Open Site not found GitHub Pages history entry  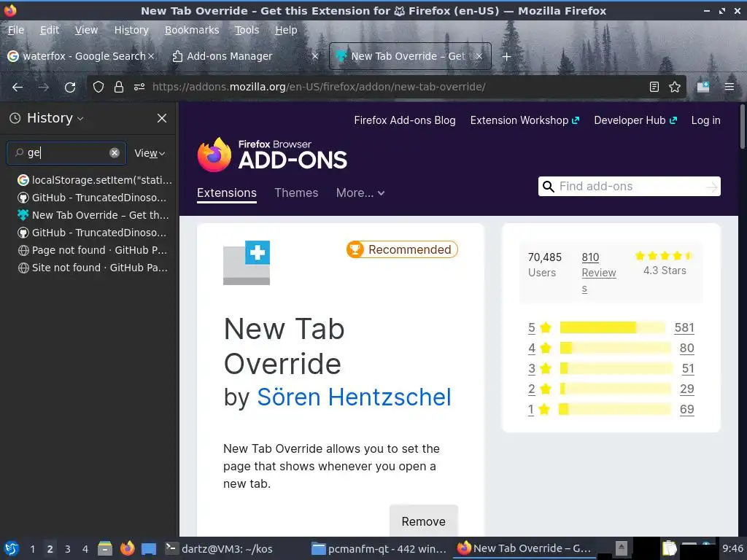click(x=94, y=268)
